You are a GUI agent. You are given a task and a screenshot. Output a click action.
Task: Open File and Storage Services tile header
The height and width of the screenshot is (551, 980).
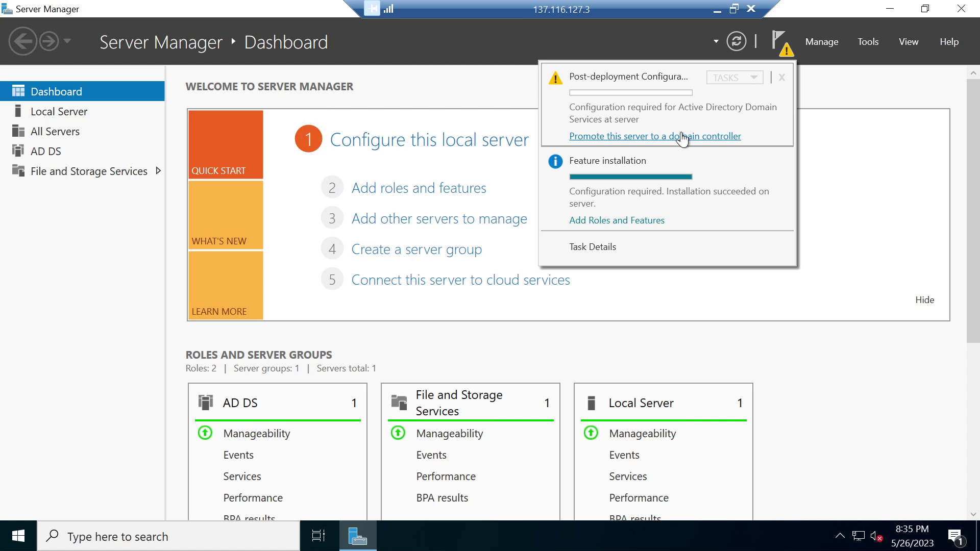point(471,403)
